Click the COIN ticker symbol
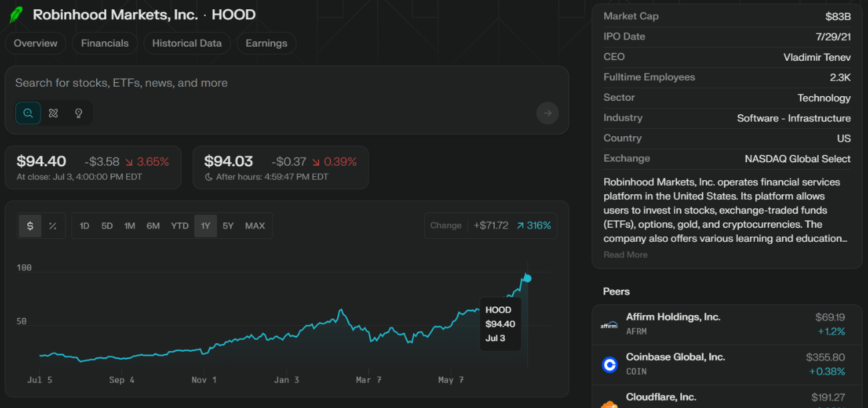Image resolution: width=868 pixels, height=408 pixels. 636,371
